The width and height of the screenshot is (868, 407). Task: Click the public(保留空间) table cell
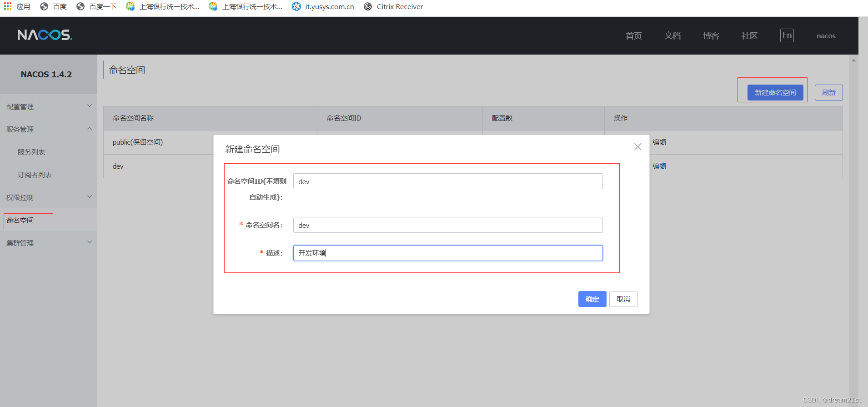click(x=138, y=142)
